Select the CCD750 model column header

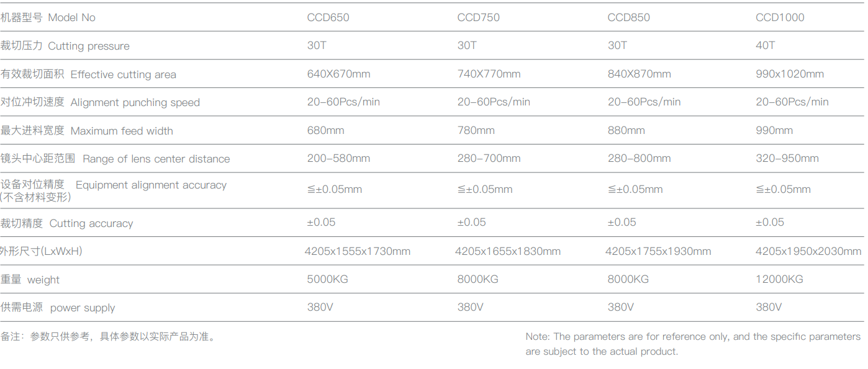[x=478, y=17]
